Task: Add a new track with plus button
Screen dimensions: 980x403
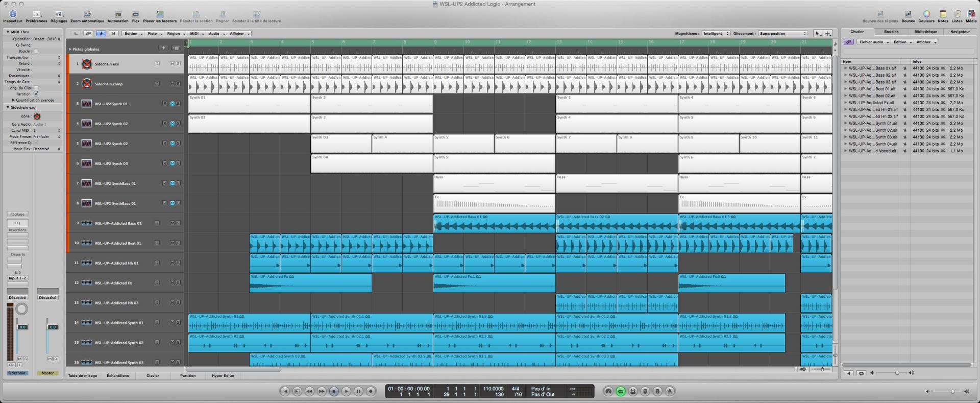Action: (163, 48)
